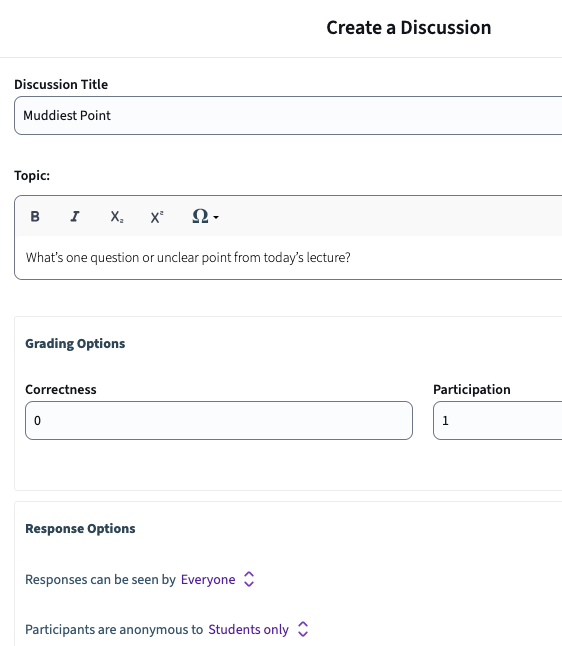Open the 'Students only' anonymity dropdown
562x646 pixels.
pos(258,629)
